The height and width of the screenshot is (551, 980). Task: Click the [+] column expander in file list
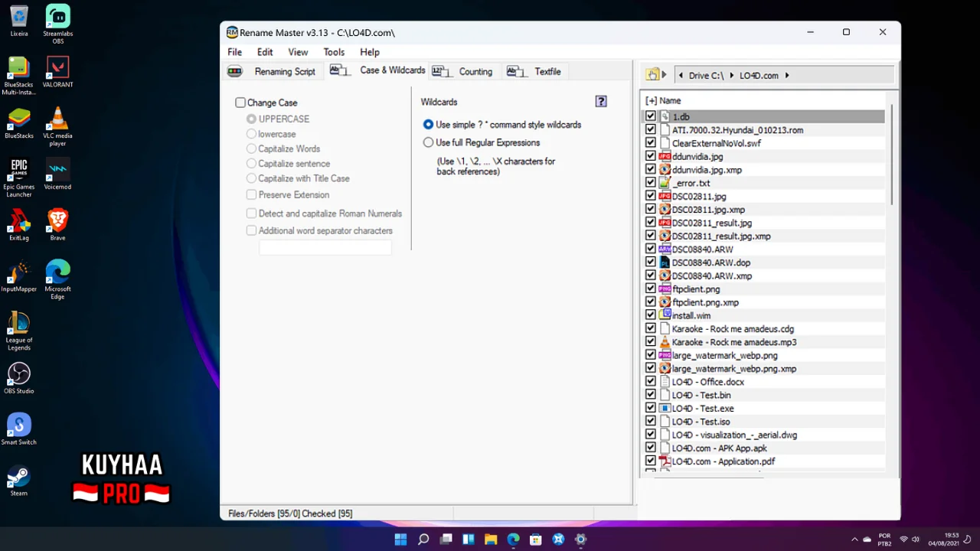tap(651, 101)
